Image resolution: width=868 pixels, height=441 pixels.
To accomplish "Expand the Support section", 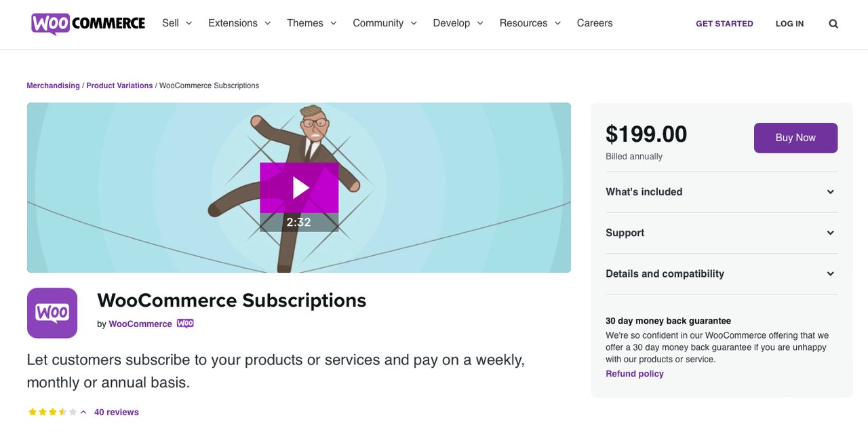I will pyautogui.click(x=721, y=233).
